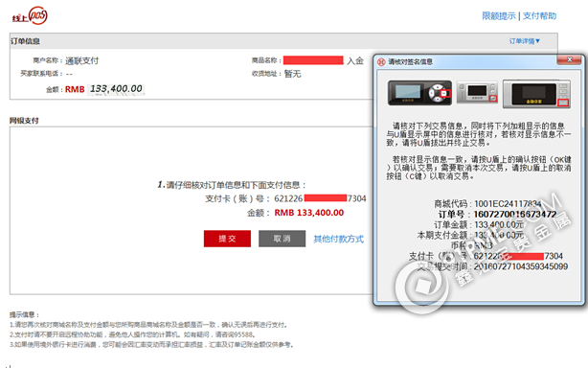Click the first U-shield device image with round keypad
The height and width of the screenshot is (368, 588).
[419, 93]
